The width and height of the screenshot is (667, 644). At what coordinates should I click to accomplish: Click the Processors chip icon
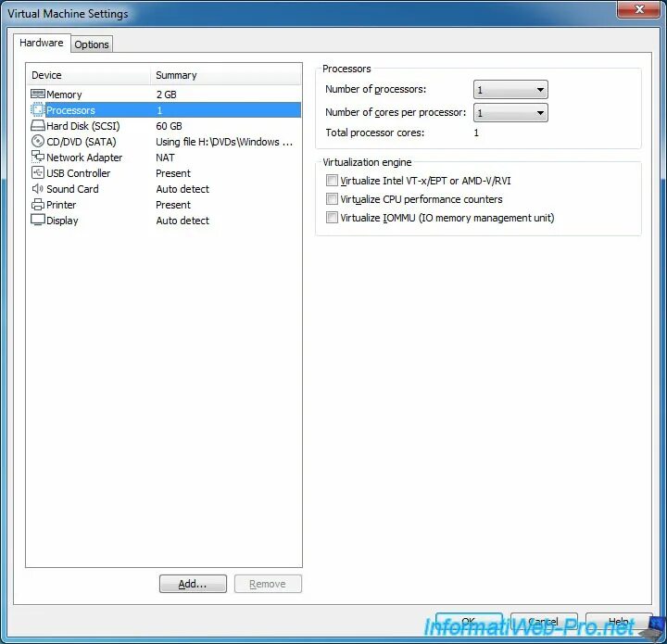(37, 109)
